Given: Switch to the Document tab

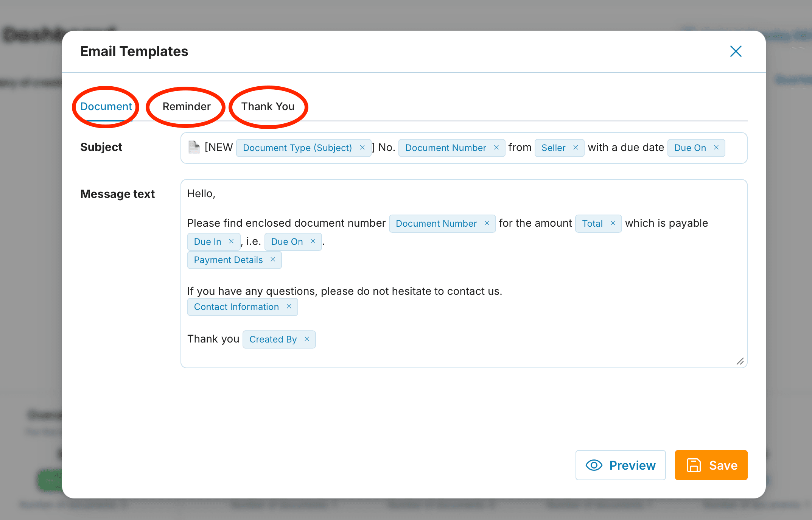Looking at the screenshot, I should 106,106.
